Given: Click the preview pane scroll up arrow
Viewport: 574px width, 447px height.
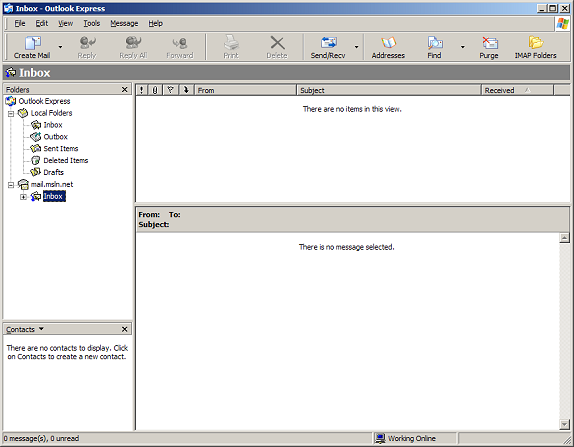Looking at the screenshot, I should pyautogui.click(x=564, y=238).
